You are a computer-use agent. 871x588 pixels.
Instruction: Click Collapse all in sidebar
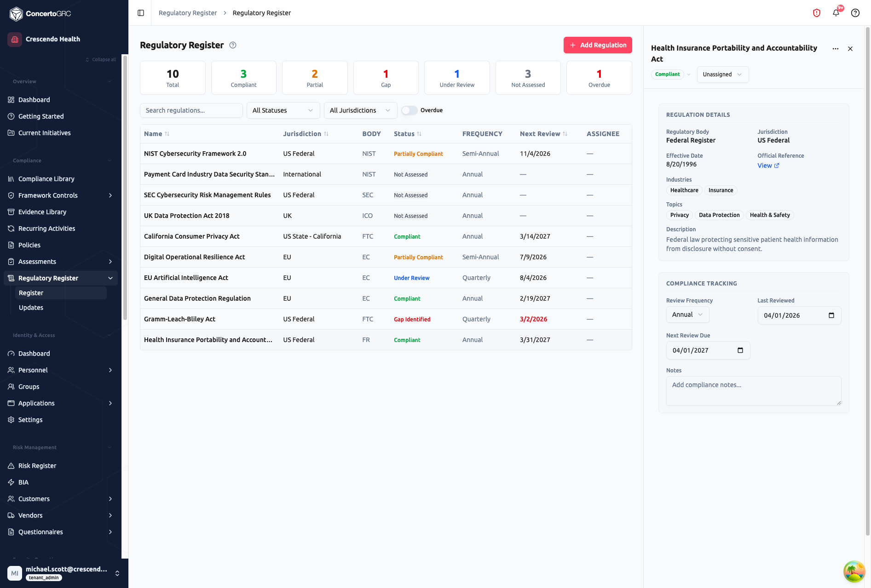tap(101, 60)
